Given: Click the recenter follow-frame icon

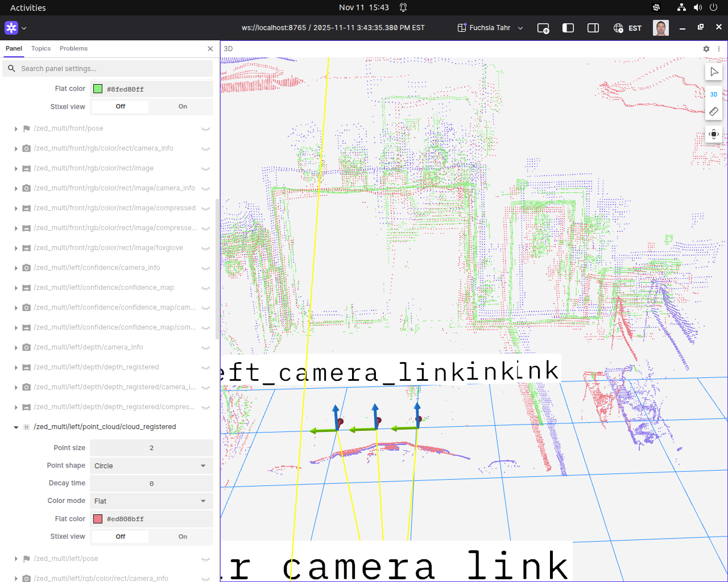Looking at the screenshot, I should pos(714,135).
